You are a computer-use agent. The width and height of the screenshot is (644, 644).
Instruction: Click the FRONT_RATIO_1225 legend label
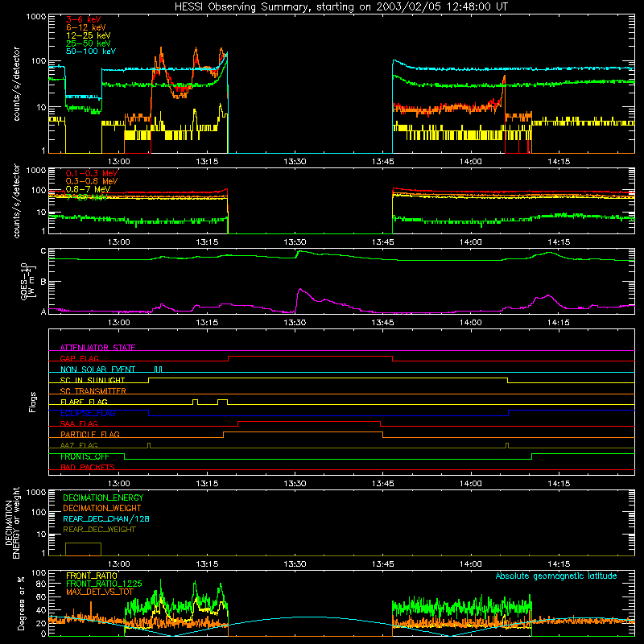point(104,584)
